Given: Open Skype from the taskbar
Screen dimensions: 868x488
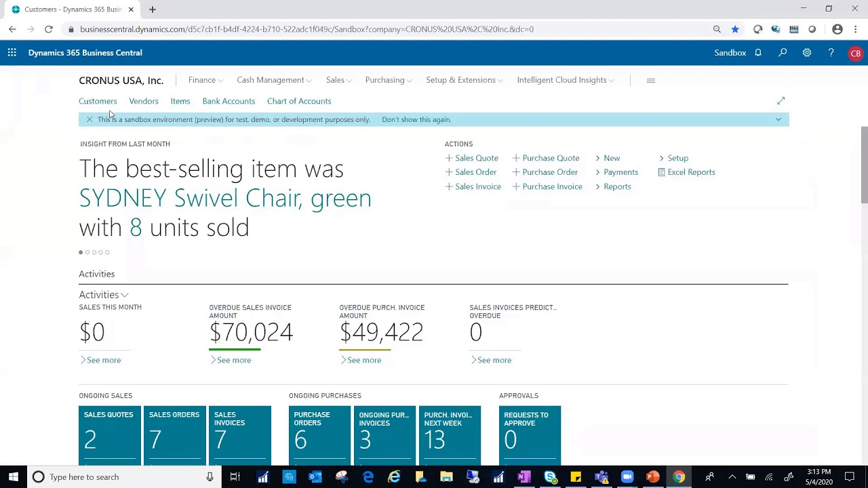Looking at the screenshot, I should (550, 477).
